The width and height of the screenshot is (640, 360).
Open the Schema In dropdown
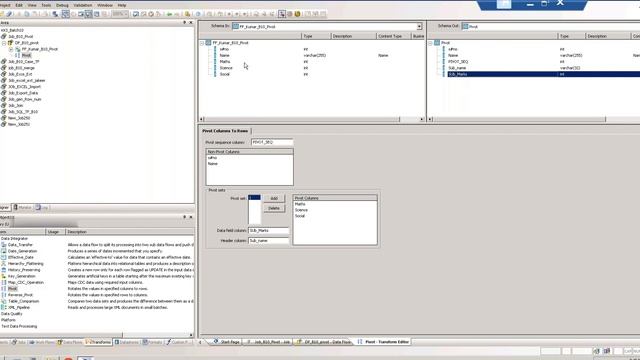point(419,27)
